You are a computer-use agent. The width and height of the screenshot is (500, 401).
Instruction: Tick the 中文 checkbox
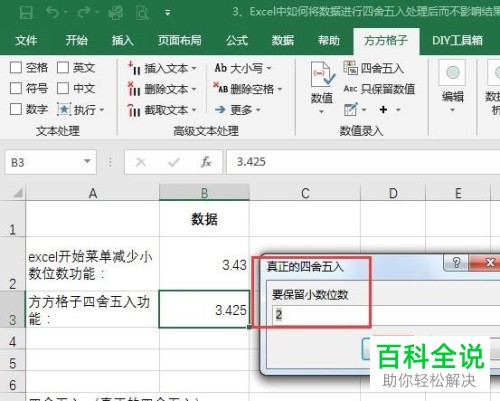(63, 88)
